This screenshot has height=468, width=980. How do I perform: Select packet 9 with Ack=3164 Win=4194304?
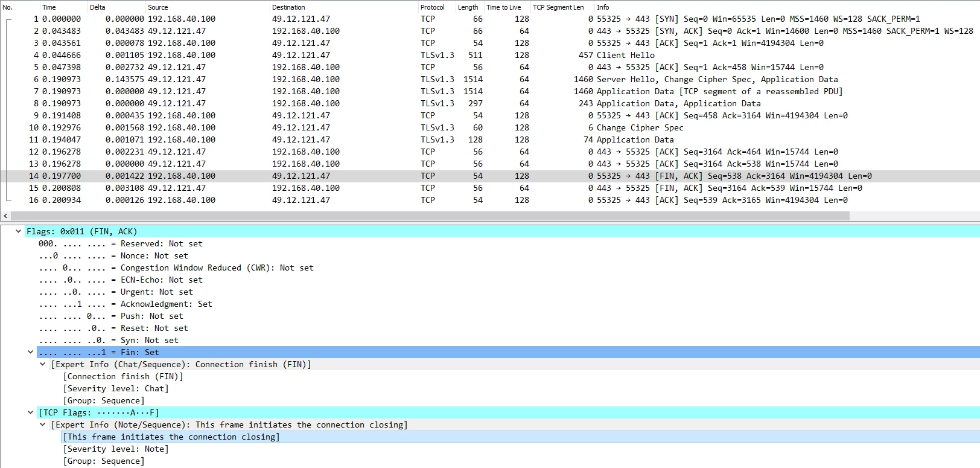[x=490, y=115]
